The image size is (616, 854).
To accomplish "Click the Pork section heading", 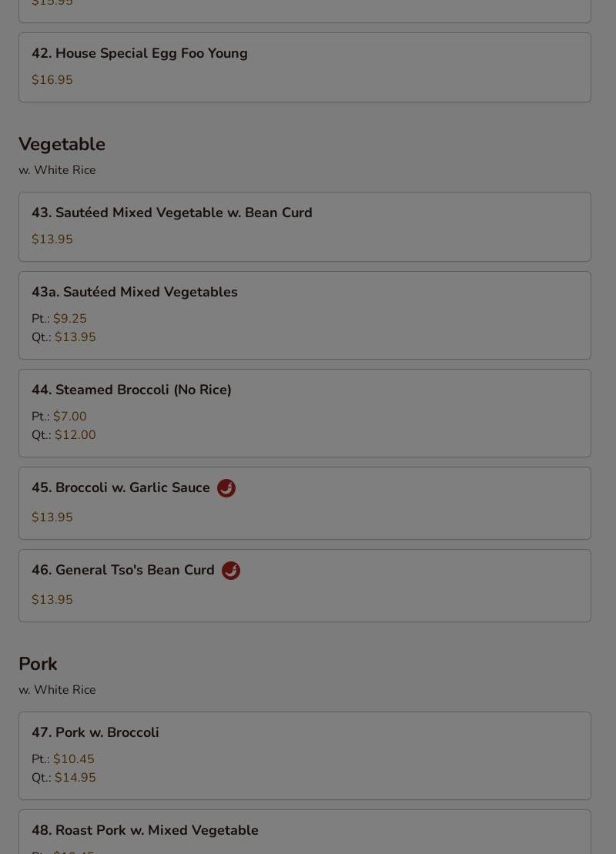I will (38, 665).
